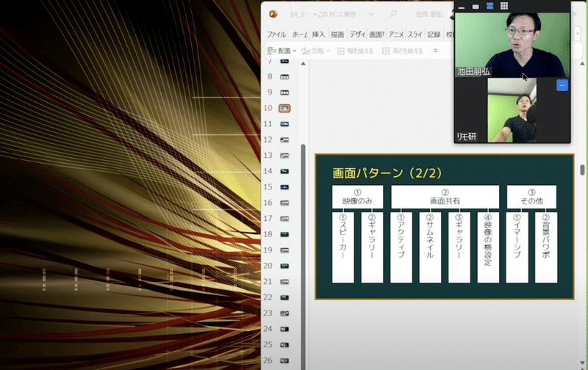Image resolution: width=588 pixels, height=370 pixels.
Task: Open the toolbar overflow customize arrow
Action: (435, 51)
